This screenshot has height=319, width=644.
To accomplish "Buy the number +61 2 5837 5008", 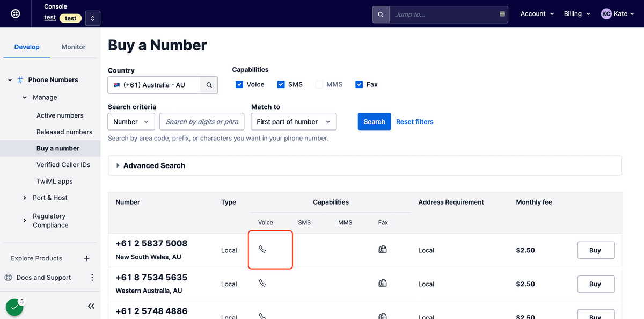I will tap(596, 250).
